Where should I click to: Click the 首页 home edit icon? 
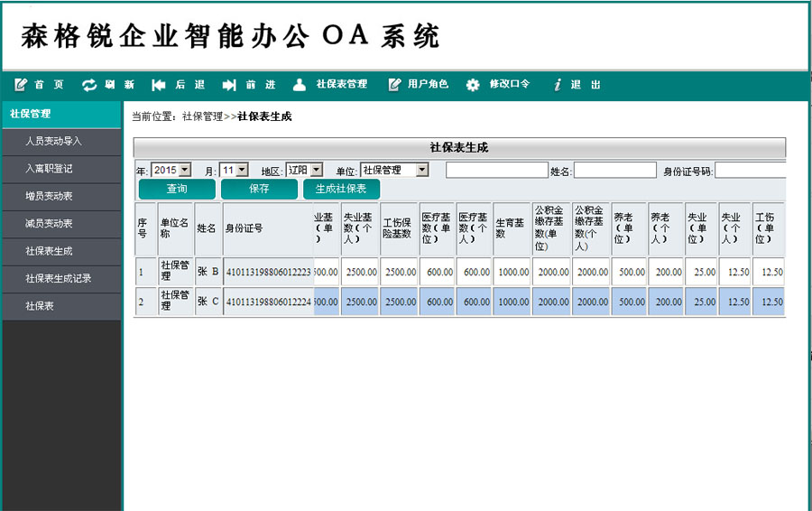(x=21, y=85)
